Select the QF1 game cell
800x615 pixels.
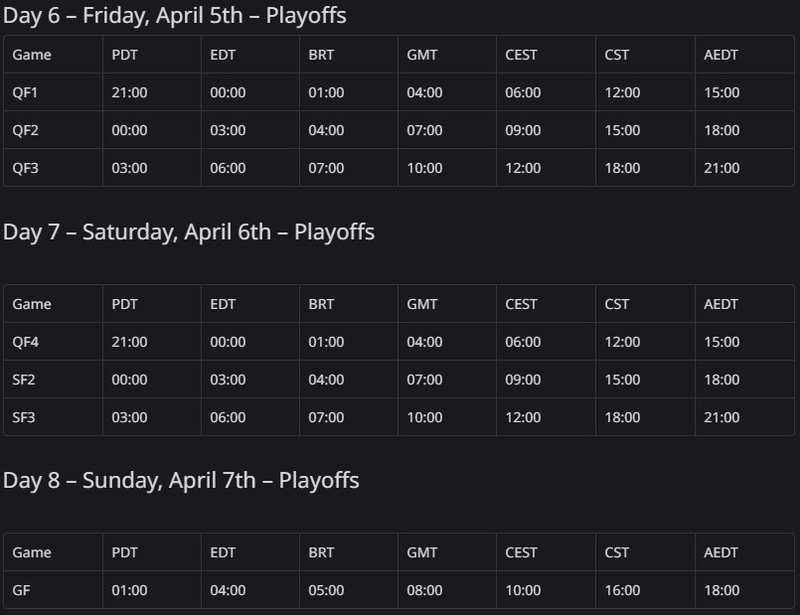(53, 92)
